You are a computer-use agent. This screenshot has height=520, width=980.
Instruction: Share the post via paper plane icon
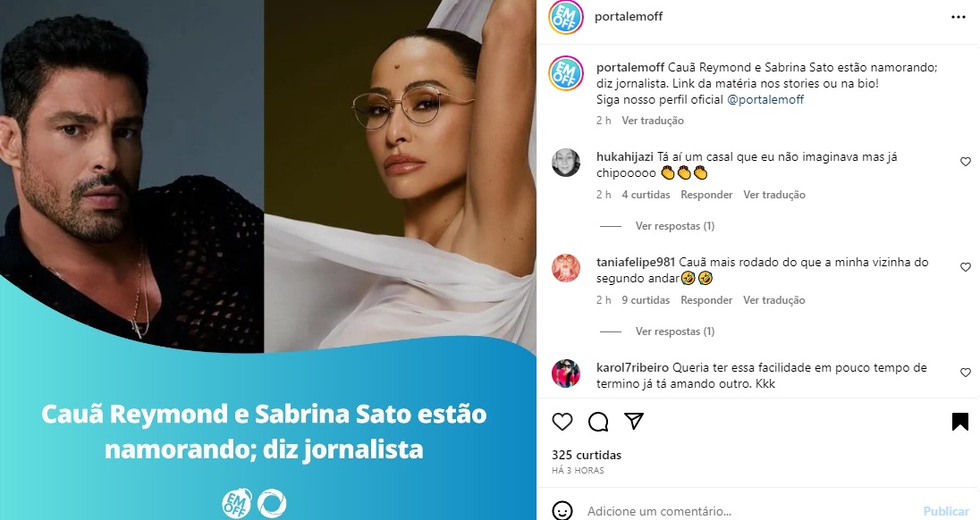(634, 422)
